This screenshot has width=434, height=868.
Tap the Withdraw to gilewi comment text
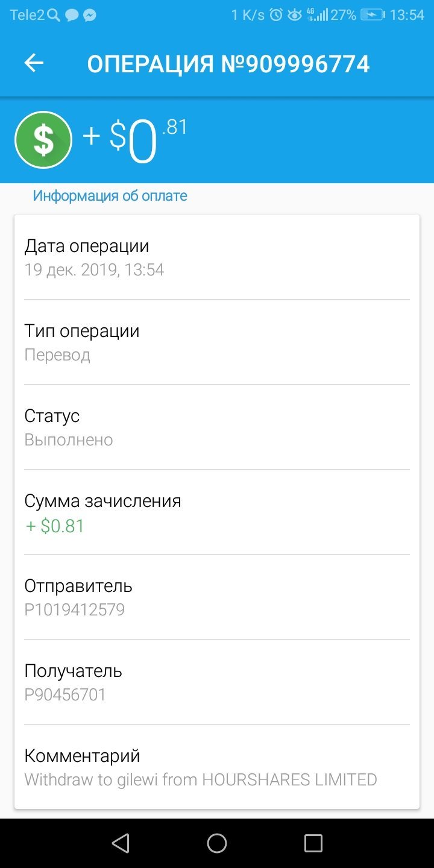click(201, 780)
